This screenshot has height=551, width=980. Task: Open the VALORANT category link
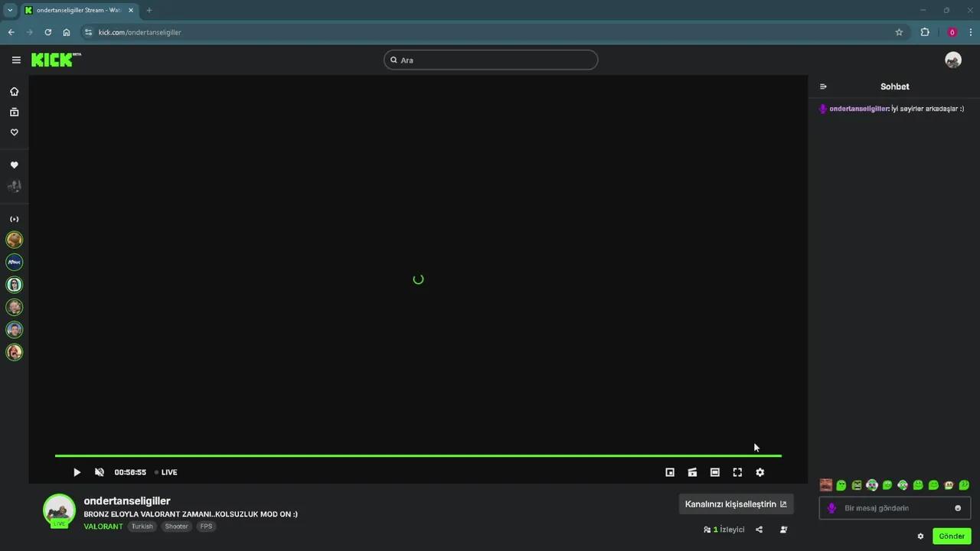click(103, 527)
